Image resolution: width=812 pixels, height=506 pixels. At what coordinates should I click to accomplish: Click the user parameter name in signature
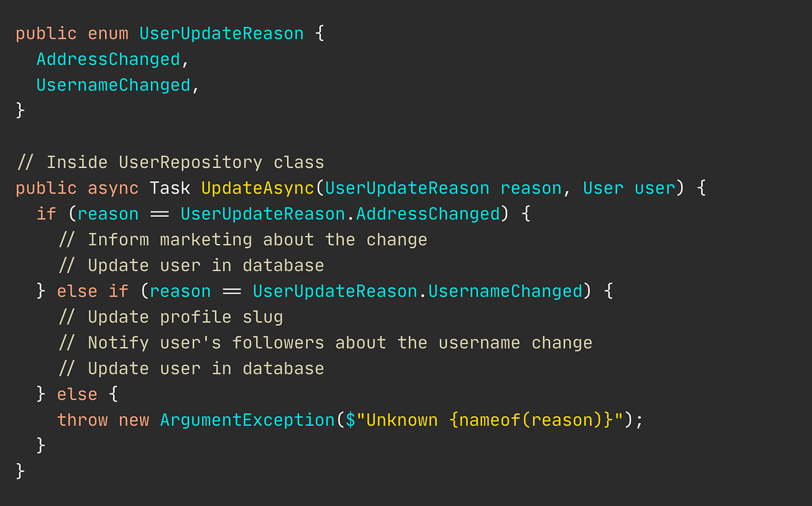pos(655,188)
